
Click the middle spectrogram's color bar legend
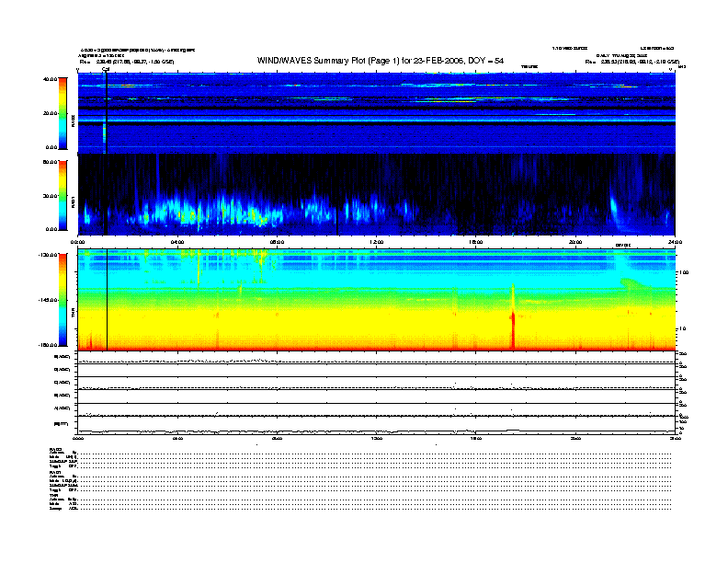pos(63,195)
